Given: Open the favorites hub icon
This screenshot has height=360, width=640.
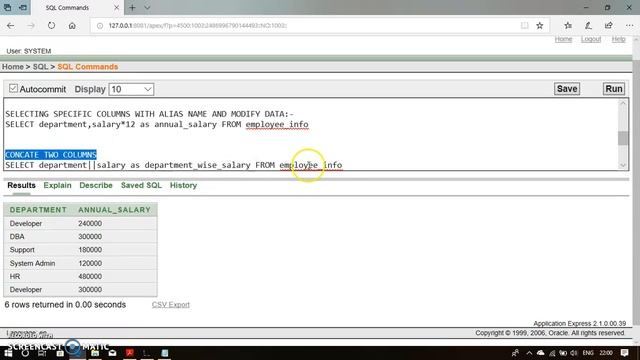Looking at the screenshot, I should pos(568,25).
